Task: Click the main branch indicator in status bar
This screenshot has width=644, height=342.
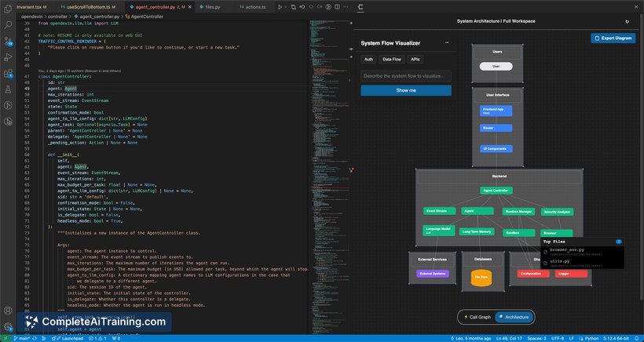Action: coord(21,338)
